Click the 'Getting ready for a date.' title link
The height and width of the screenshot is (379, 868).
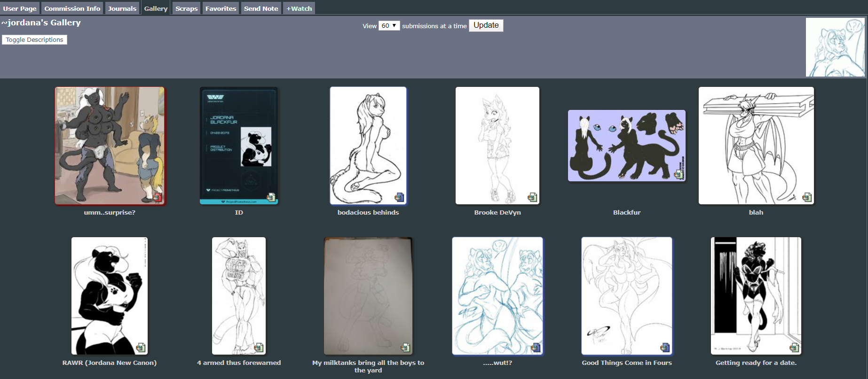(x=756, y=363)
